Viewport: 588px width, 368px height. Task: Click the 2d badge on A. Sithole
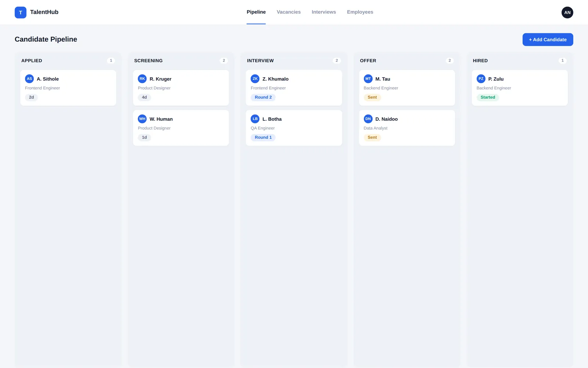click(31, 98)
